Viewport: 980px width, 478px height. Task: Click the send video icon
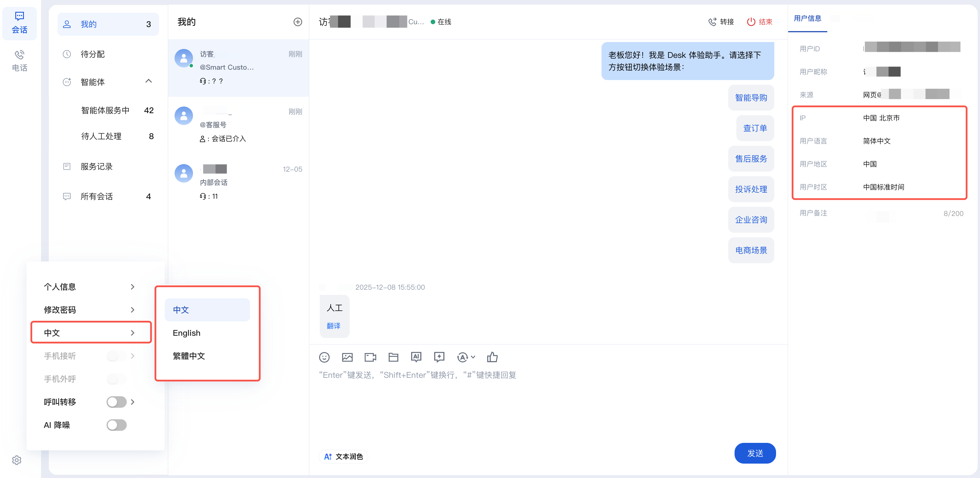point(370,357)
